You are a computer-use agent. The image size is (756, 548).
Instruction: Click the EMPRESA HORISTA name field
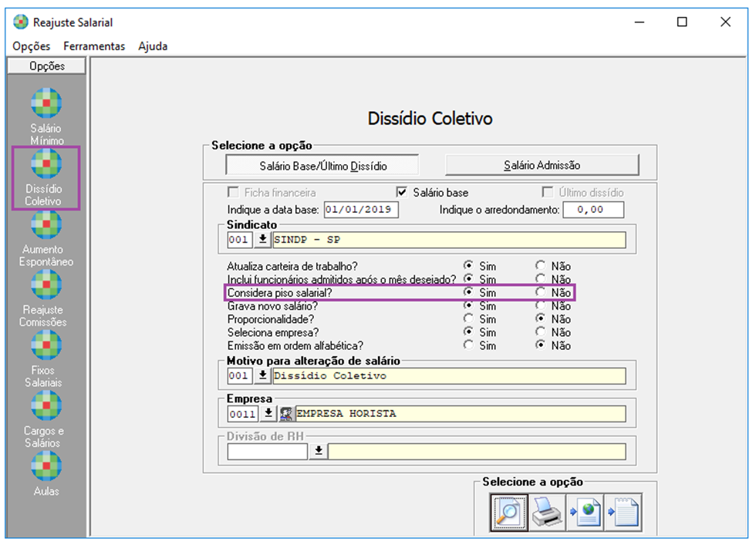[x=461, y=414]
